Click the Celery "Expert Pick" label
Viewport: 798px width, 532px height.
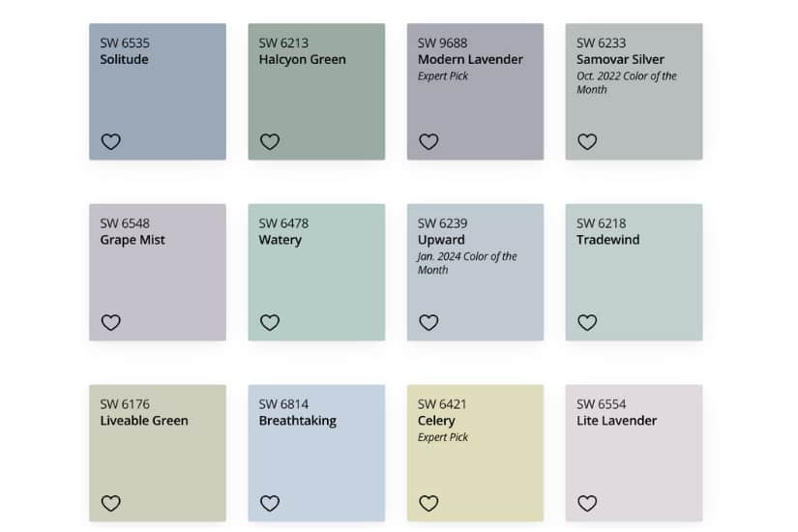[x=443, y=438]
